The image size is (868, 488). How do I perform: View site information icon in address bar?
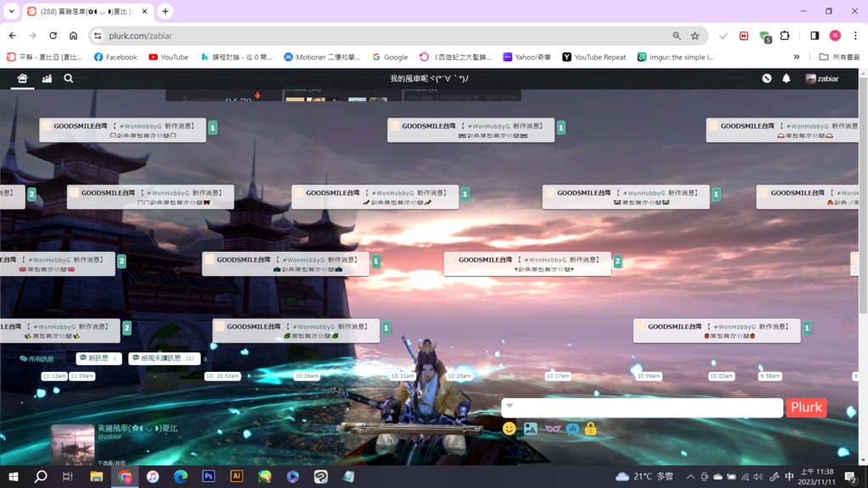click(97, 36)
